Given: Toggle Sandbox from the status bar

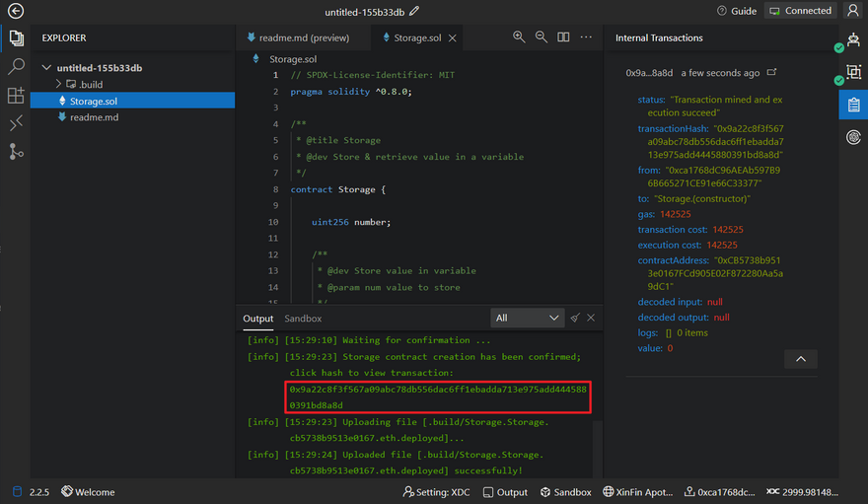Looking at the screenshot, I should tap(565, 492).
